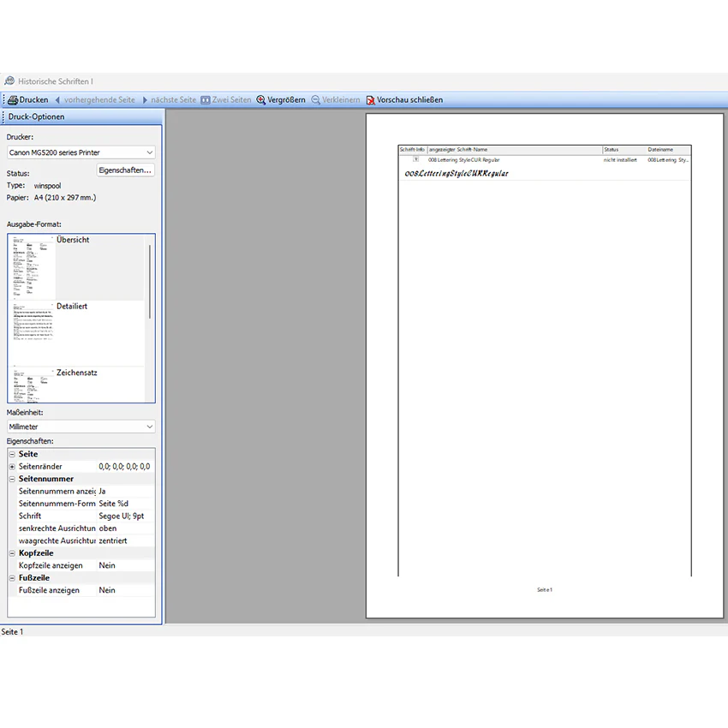The image size is (728, 728).
Task: Click the Seite 1 footer on preview page
Action: (x=545, y=589)
